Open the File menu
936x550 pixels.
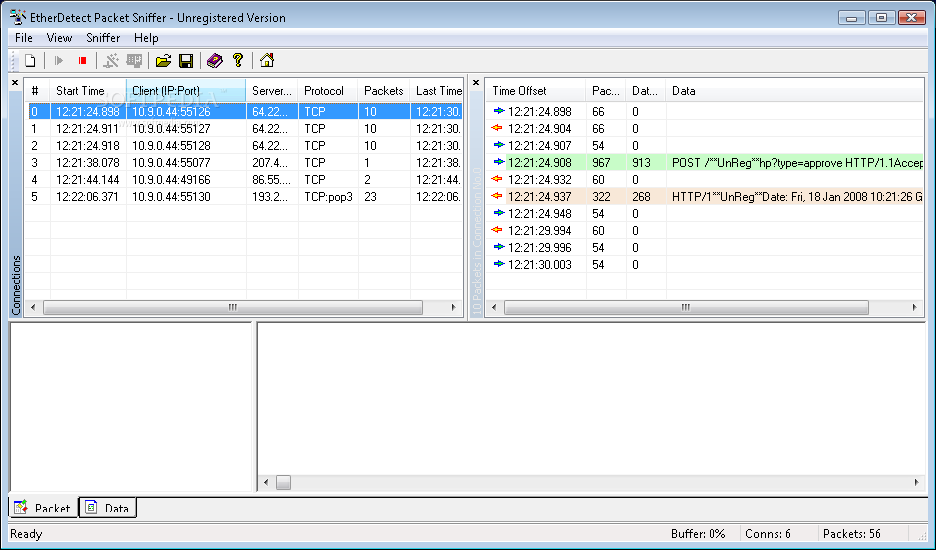point(24,38)
